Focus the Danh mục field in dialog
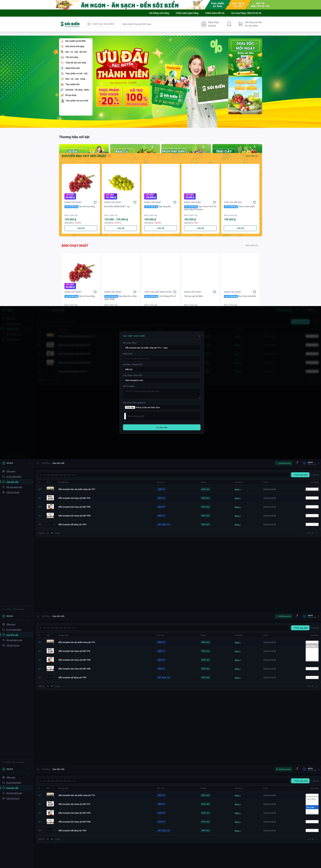 pyautogui.click(x=161, y=358)
